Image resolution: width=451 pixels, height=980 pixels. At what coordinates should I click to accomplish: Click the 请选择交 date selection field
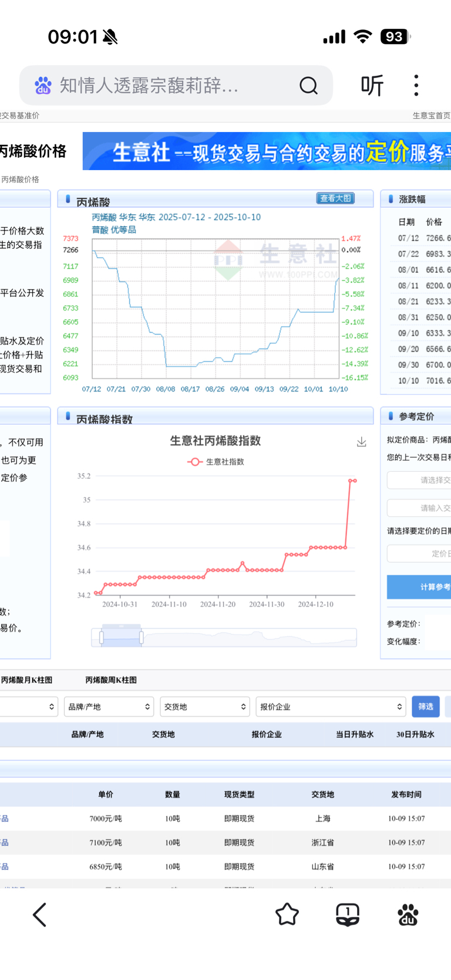click(x=419, y=480)
